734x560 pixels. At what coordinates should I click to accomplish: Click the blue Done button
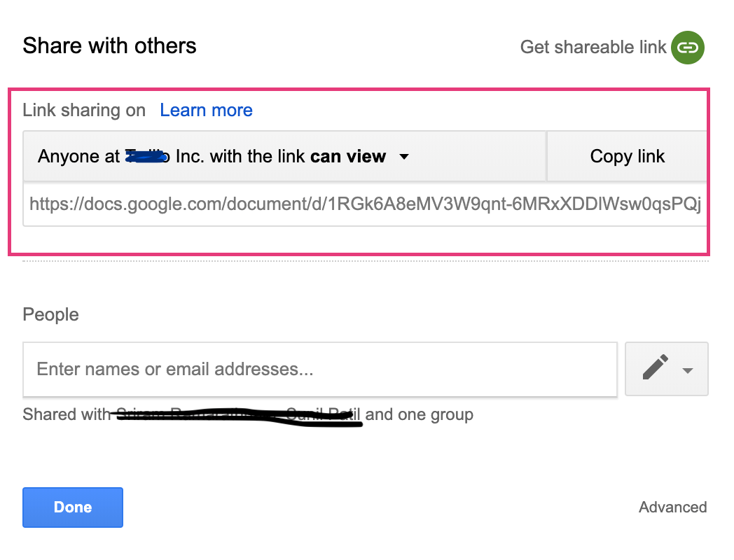73,507
